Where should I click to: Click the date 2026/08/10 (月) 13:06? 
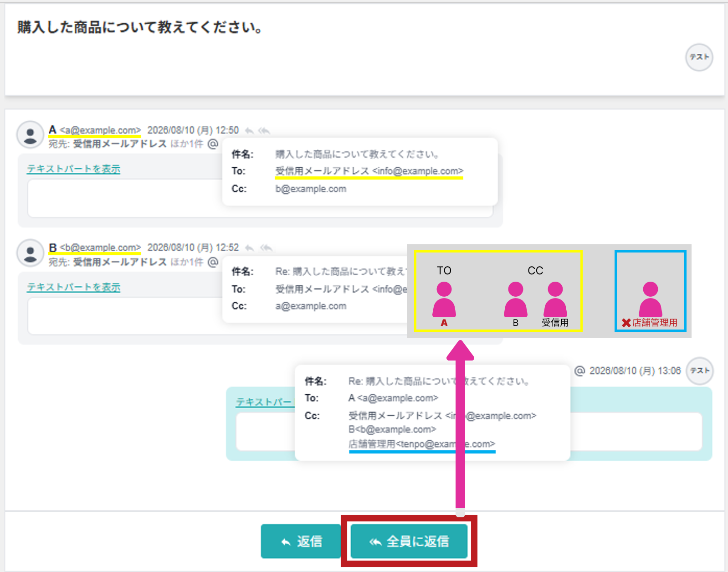(x=635, y=371)
